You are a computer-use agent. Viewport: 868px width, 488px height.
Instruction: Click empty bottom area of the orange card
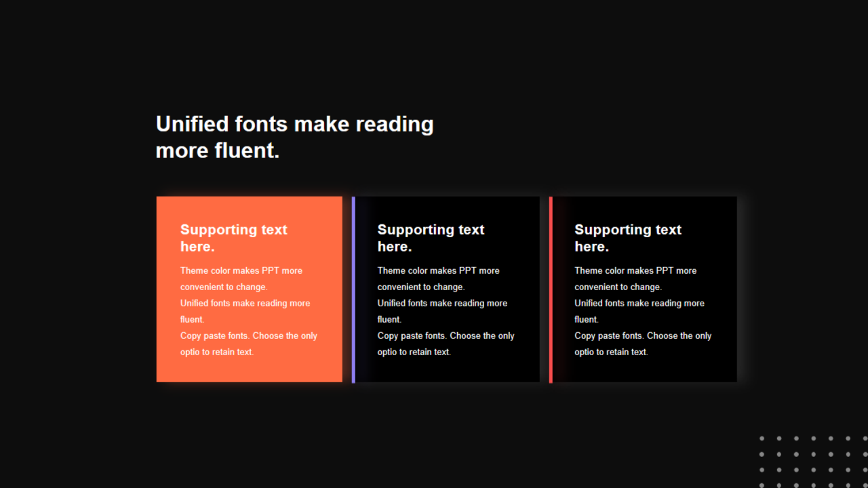tap(249, 369)
